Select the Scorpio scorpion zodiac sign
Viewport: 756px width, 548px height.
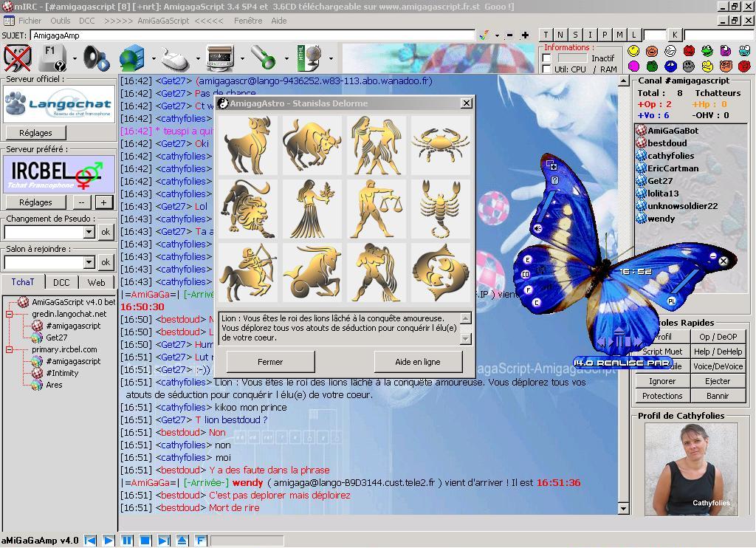(x=440, y=209)
